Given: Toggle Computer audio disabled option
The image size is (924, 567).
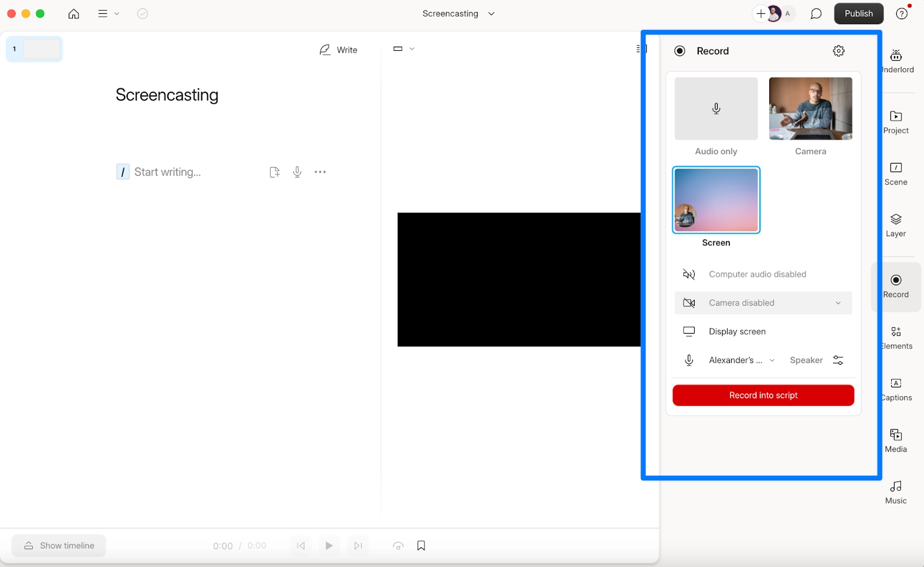Looking at the screenshot, I should click(763, 274).
